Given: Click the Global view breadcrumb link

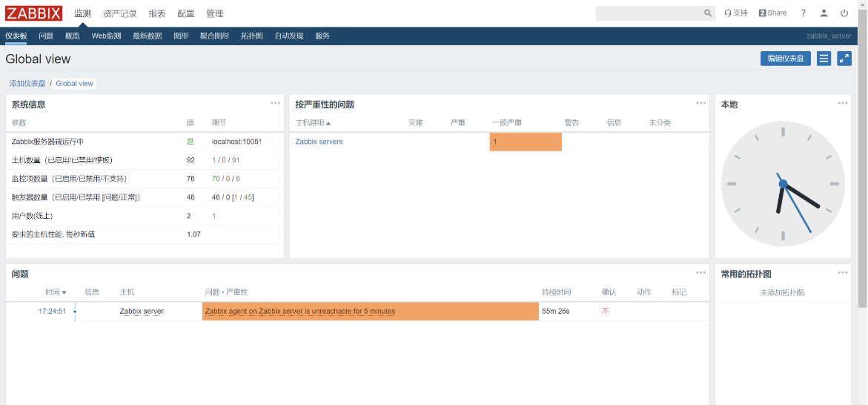Looking at the screenshot, I should click(x=74, y=84).
